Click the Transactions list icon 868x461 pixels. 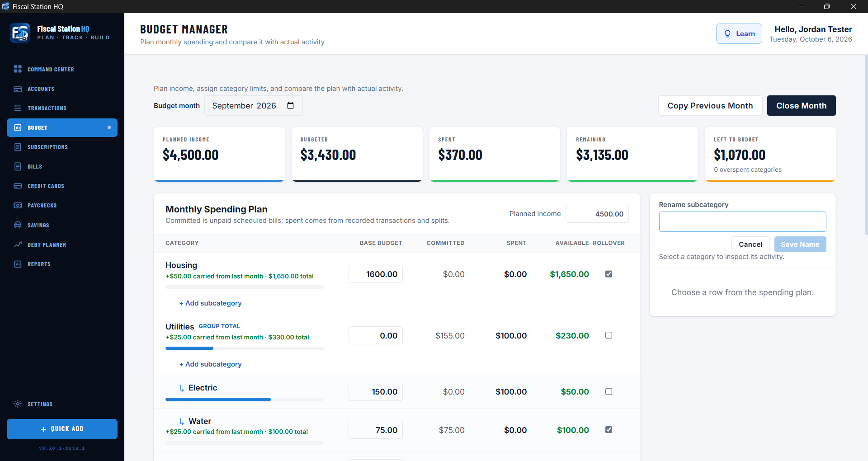(x=18, y=108)
